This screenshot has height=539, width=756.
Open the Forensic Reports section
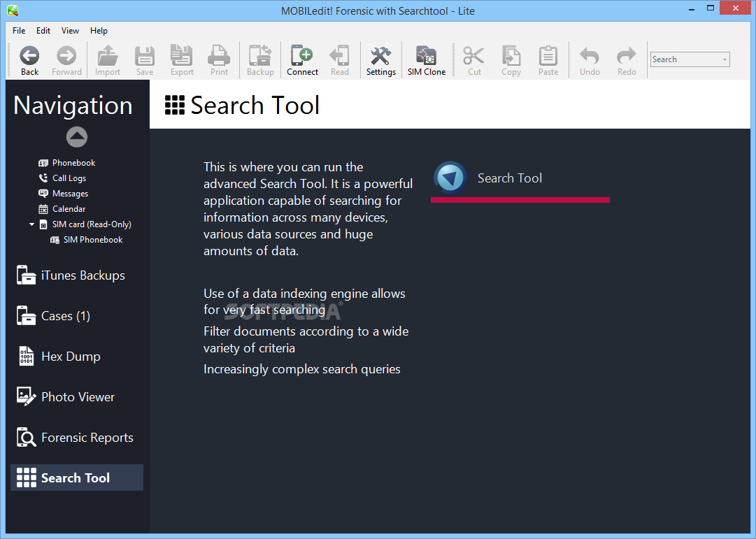pyautogui.click(x=77, y=437)
